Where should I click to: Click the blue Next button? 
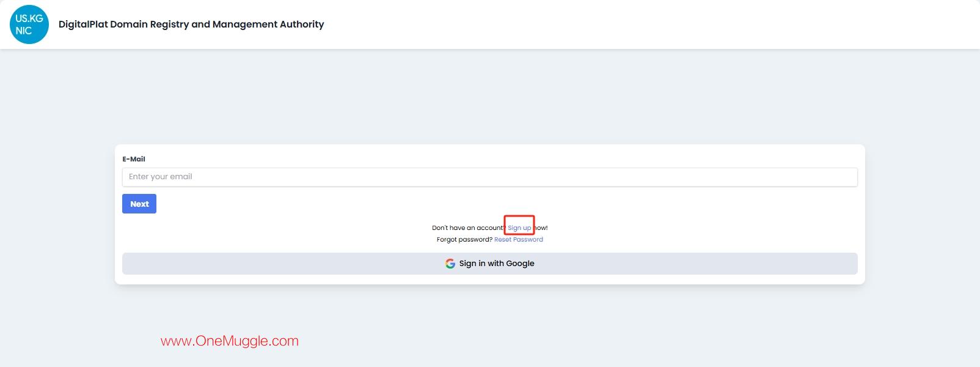coord(139,204)
